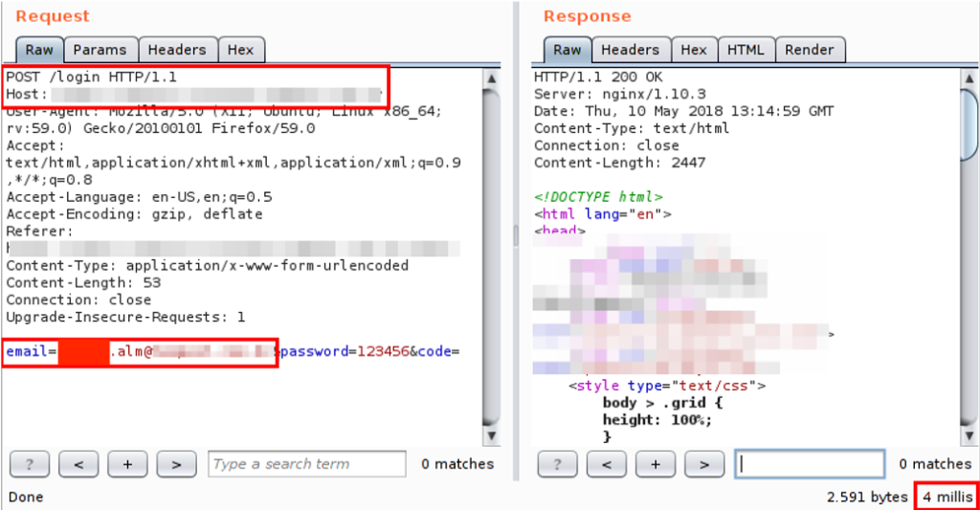Show the Response HTML tab

746,50
